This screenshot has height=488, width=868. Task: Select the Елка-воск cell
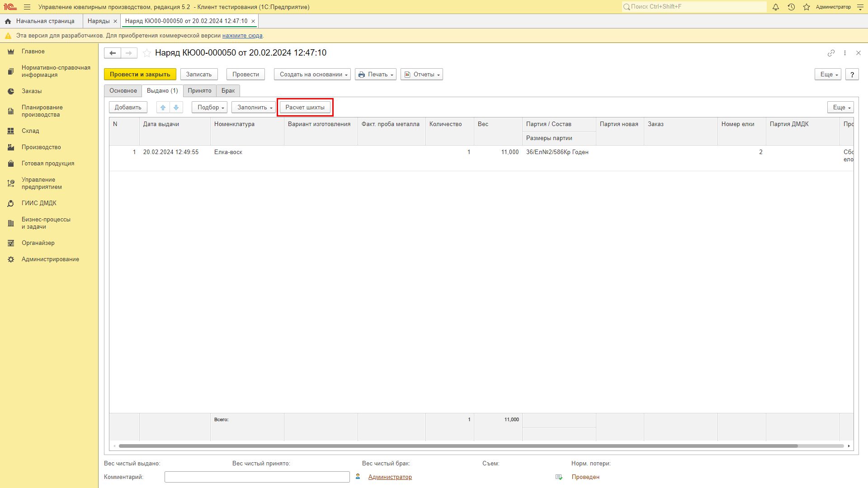[x=247, y=152]
